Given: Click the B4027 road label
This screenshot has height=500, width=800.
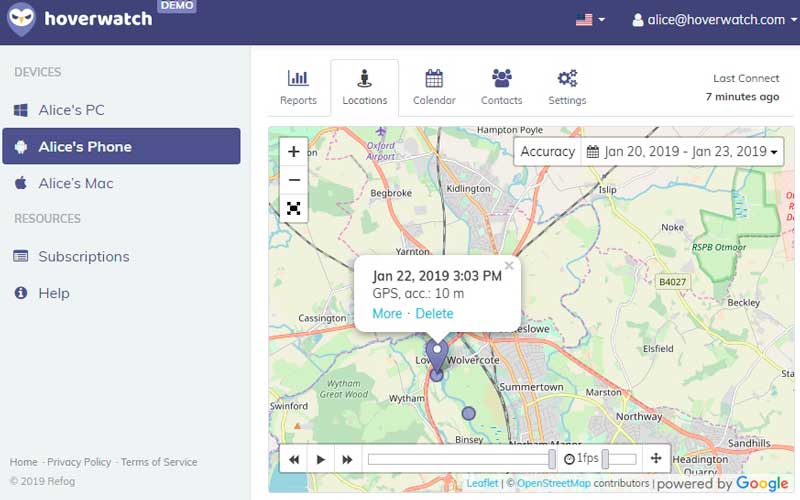Looking at the screenshot, I should click(x=672, y=282).
